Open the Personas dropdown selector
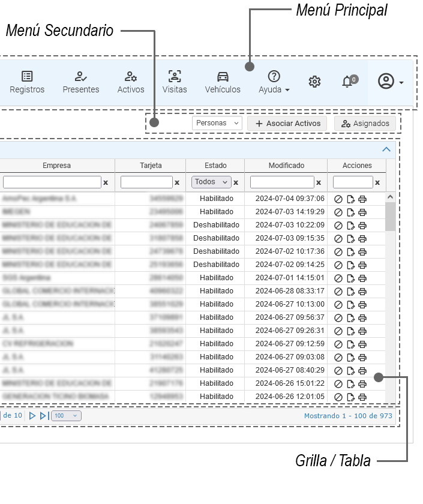 (x=218, y=123)
